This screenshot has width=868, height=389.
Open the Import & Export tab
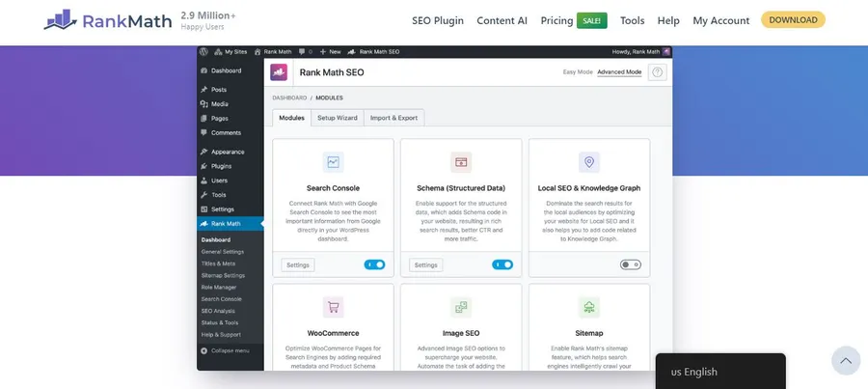coord(394,118)
